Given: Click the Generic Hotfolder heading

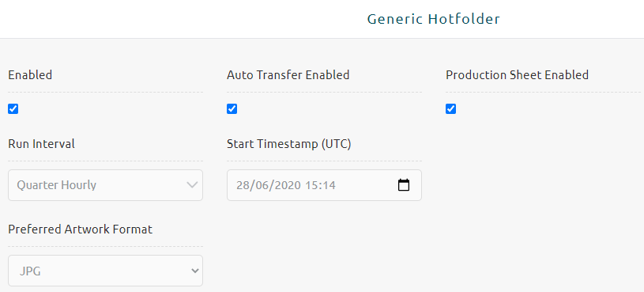Looking at the screenshot, I should coord(434,19).
